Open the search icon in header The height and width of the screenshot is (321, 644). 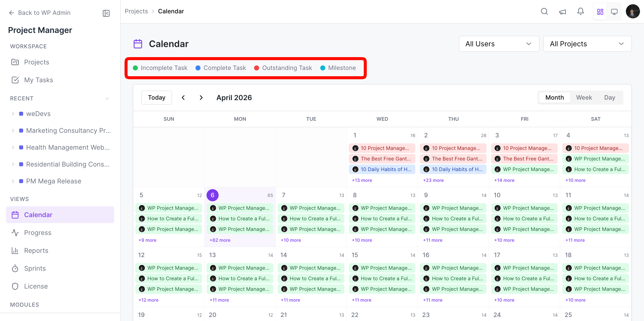tap(544, 11)
